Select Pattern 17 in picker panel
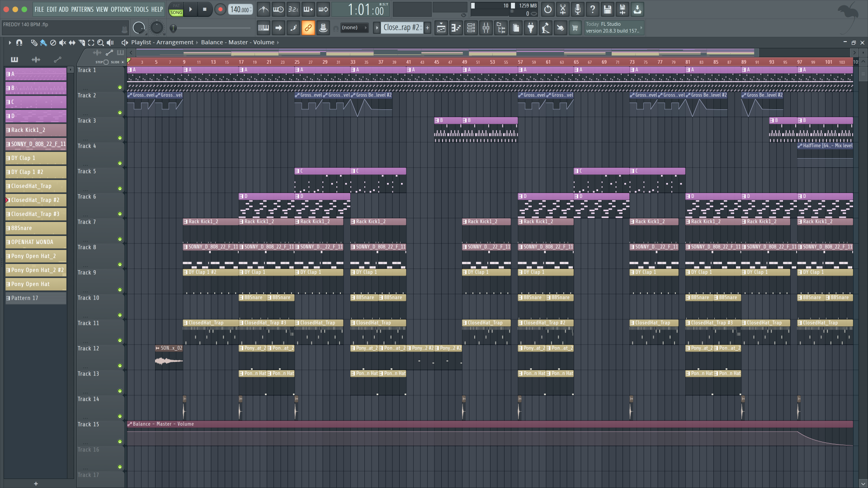Screen dimensions: 868x488 tap(36, 298)
